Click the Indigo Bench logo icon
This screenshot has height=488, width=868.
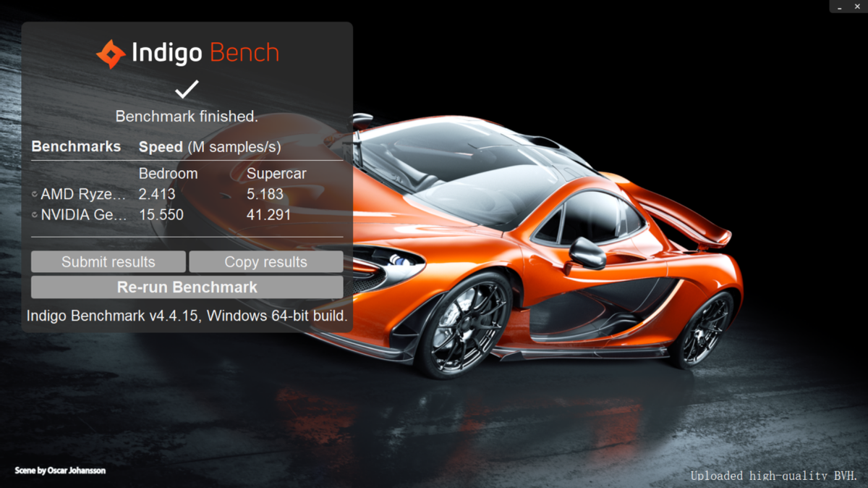[x=111, y=54]
